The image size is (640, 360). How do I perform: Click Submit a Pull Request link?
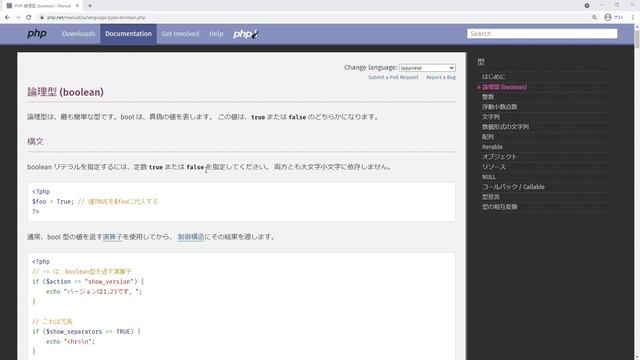coord(393,77)
